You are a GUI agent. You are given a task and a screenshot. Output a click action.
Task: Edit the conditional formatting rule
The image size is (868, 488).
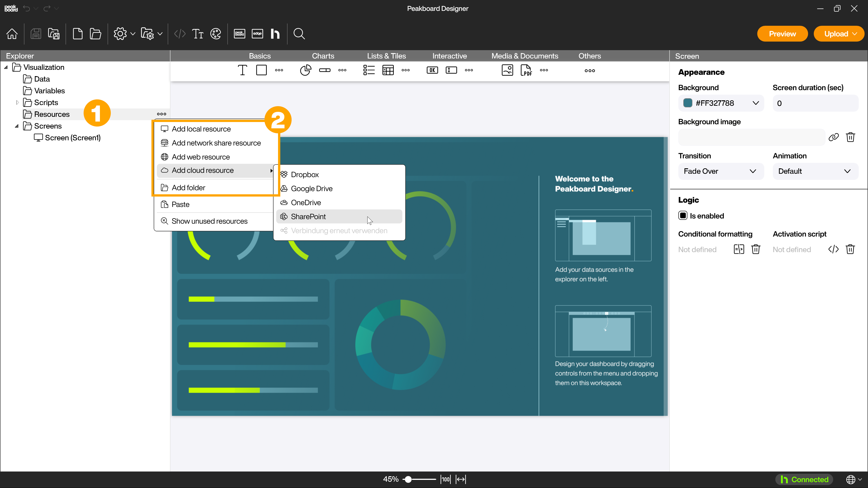(x=739, y=249)
